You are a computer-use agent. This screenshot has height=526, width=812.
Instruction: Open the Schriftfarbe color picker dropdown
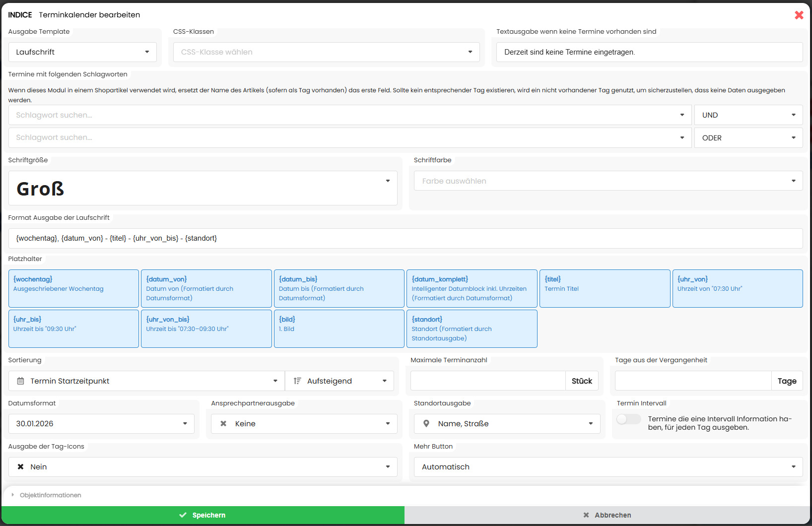click(x=608, y=181)
